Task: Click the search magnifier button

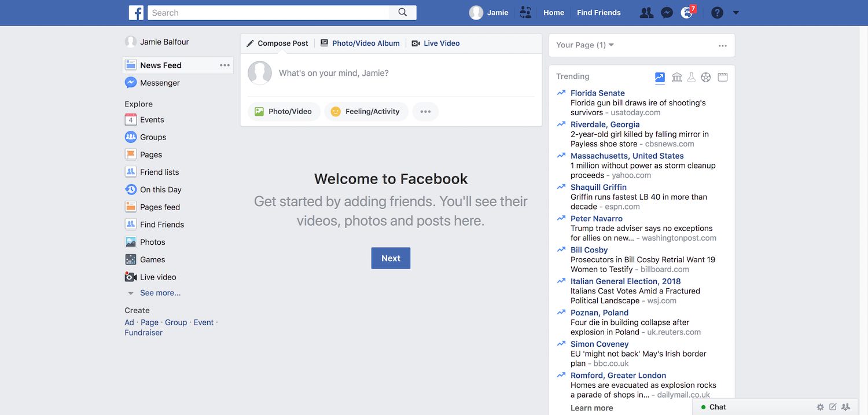Action: pyautogui.click(x=403, y=12)
